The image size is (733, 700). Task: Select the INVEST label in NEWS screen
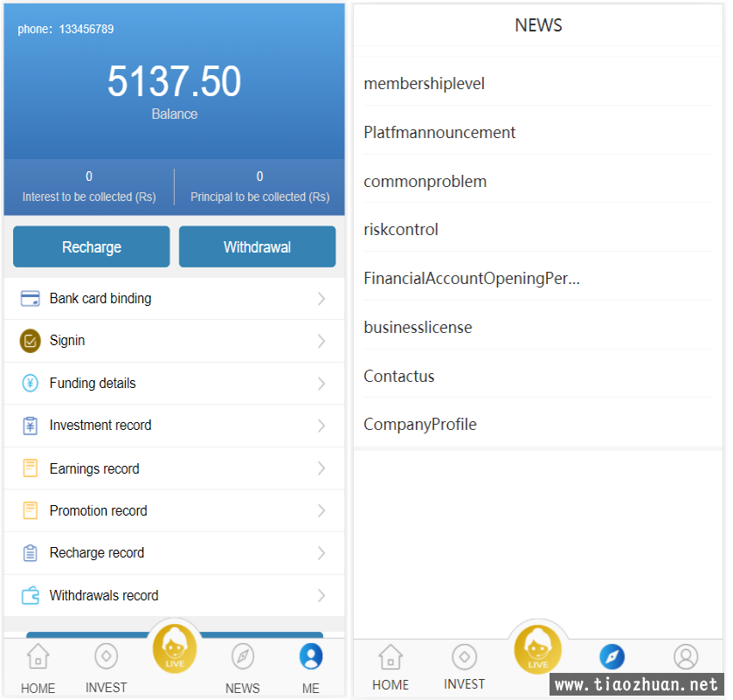[x=464, y=684]
